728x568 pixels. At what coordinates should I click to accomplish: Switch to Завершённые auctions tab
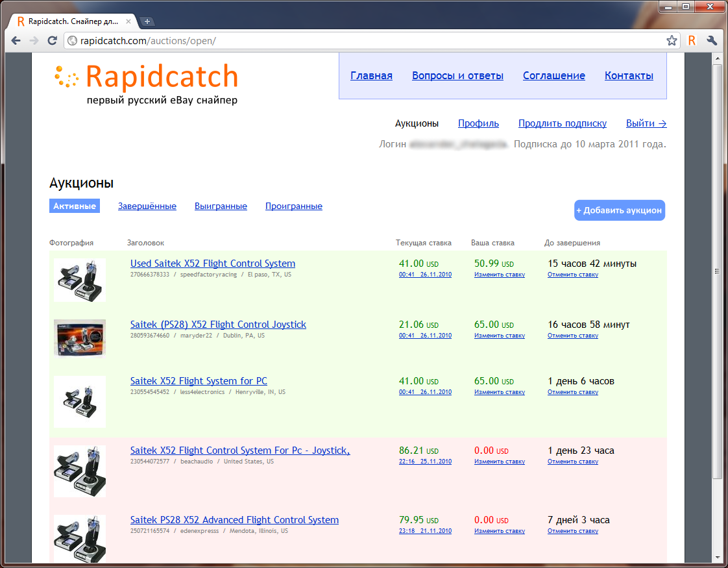pos(147,206)
